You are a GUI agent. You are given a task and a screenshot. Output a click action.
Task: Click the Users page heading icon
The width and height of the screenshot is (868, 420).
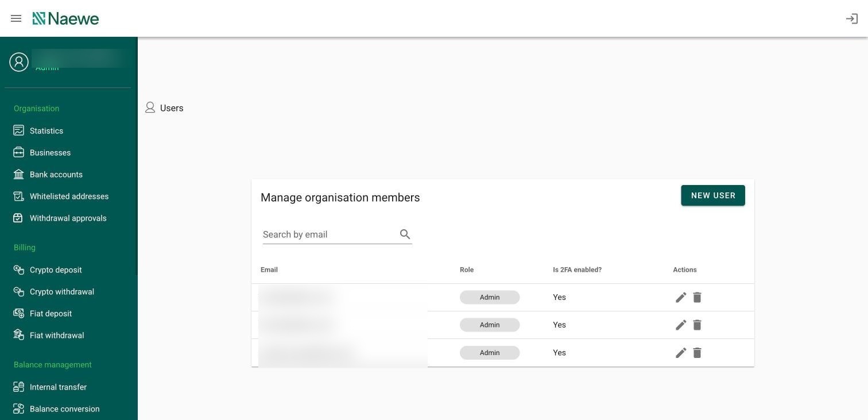click(150, 107)
